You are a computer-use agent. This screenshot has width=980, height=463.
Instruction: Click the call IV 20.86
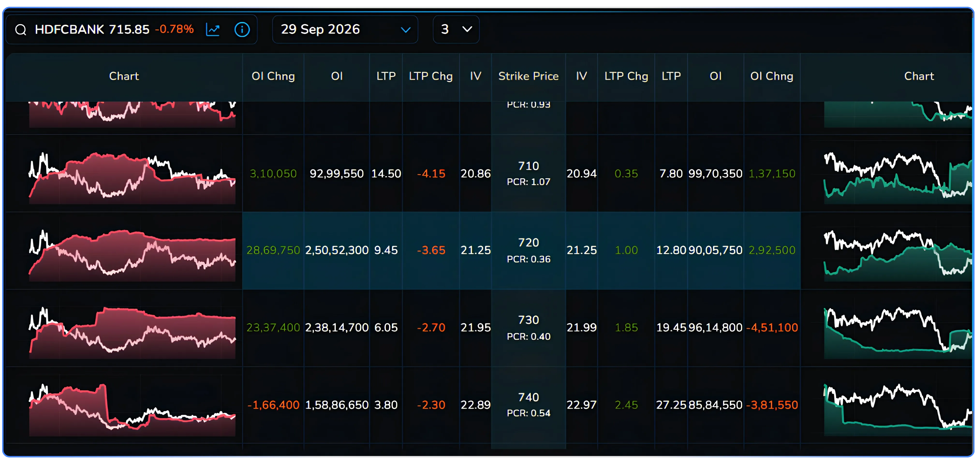click(x=476, y=174)
